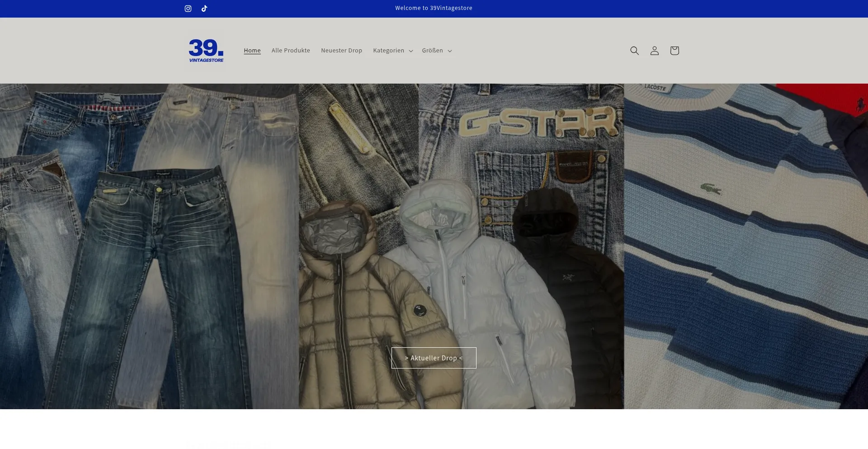The height and width of the screenshot is (449, 868).
Task: Expand the Kategorien dropdown
Action: (393, 51)
